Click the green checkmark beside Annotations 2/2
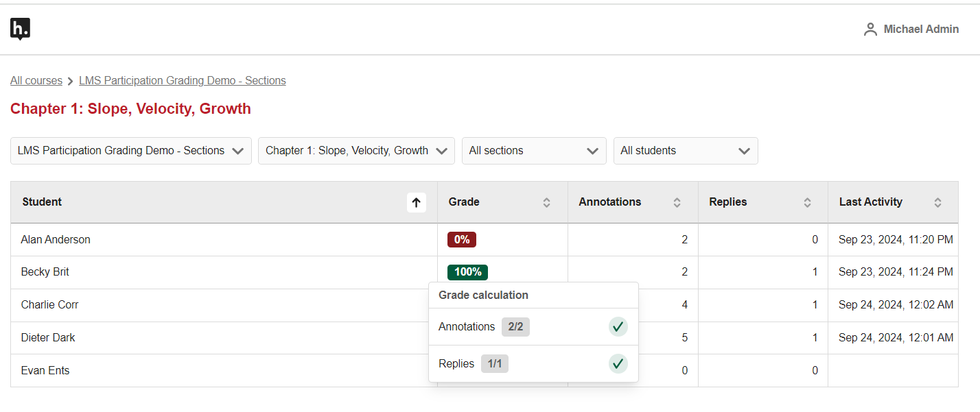Viewport: 980px width, 412px height. 618,327
